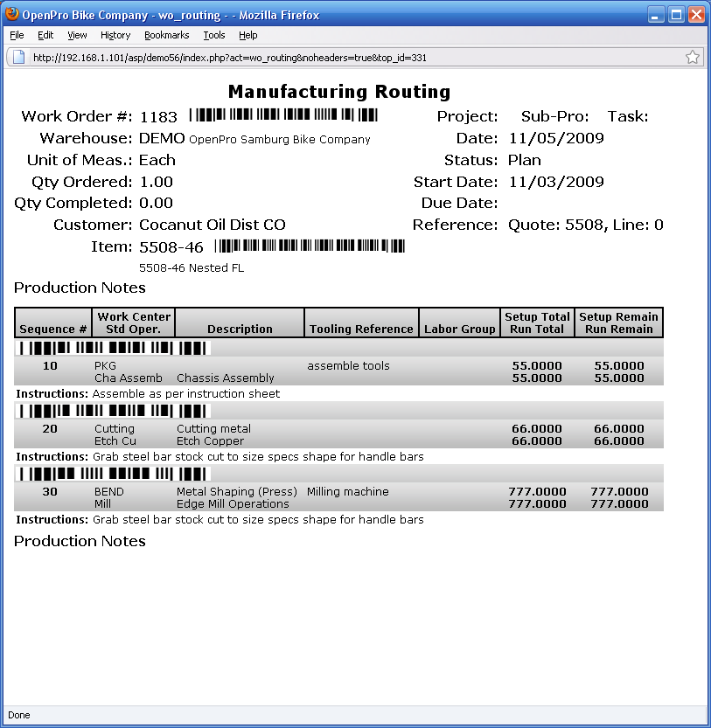Open the Help menu
This screenshot has height=728, width=711.
click(248, 35)
